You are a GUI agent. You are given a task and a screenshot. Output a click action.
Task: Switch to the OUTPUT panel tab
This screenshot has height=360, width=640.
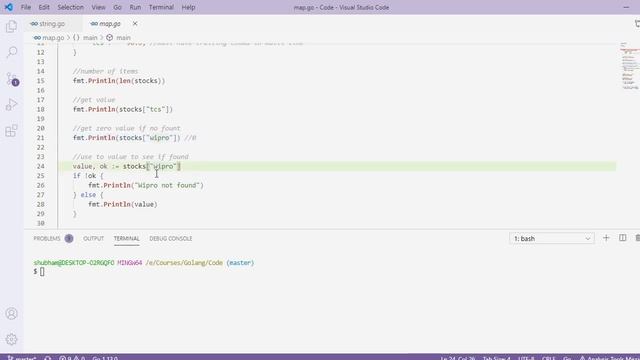(93, 238)
